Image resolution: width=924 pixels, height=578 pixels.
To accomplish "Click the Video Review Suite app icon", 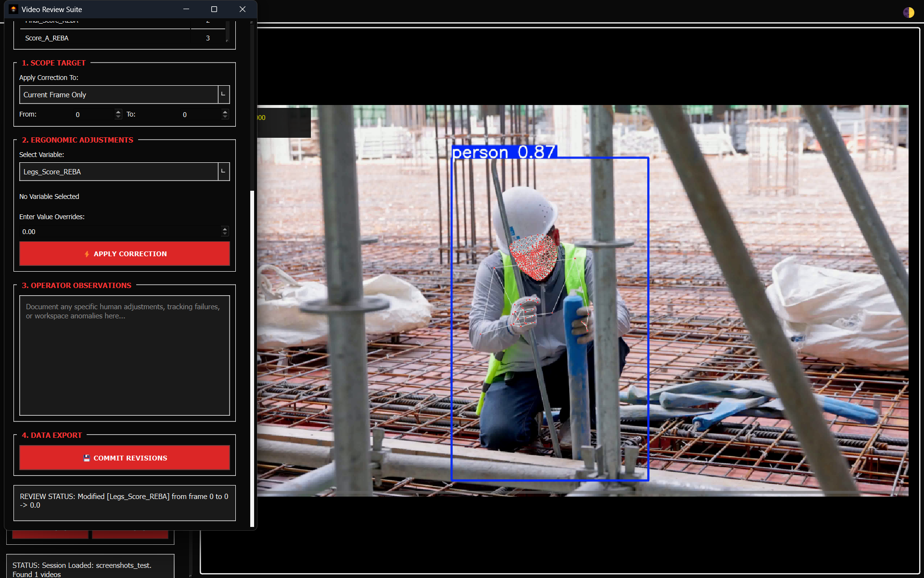I will coord(13,9).
